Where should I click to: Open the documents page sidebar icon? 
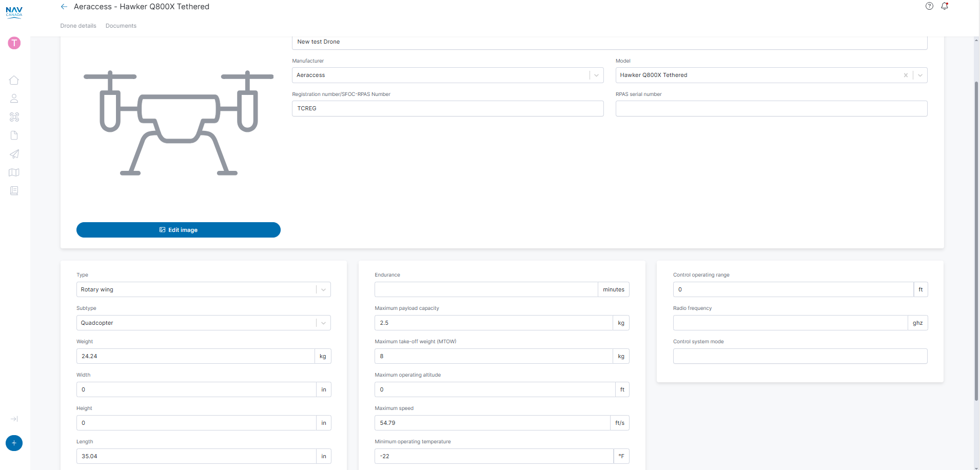(14, 135)
